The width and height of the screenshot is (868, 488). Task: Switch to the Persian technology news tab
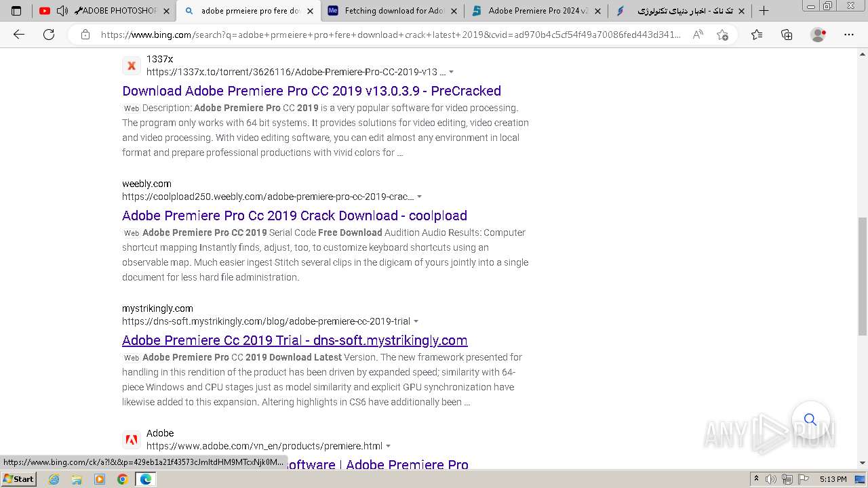click(678, 11)
